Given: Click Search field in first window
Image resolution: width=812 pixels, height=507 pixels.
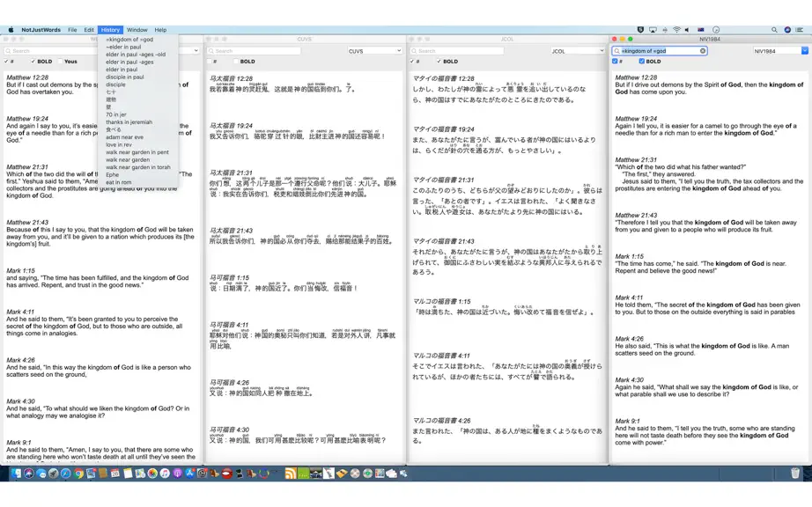Looking at the screenshot, I should click(x=51, y=51).
